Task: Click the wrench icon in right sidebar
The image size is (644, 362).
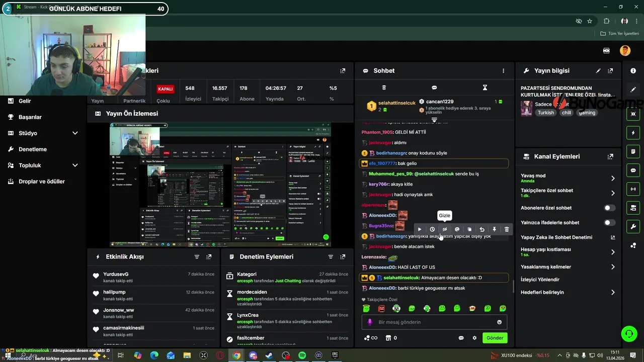Action: [x=633, y=226]
